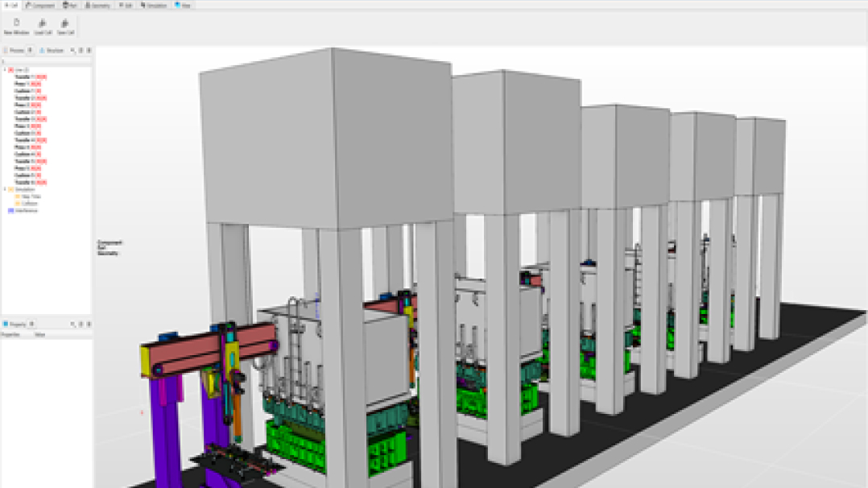
Task: Click the Step Time folder icon
Action: click(17, 196)
